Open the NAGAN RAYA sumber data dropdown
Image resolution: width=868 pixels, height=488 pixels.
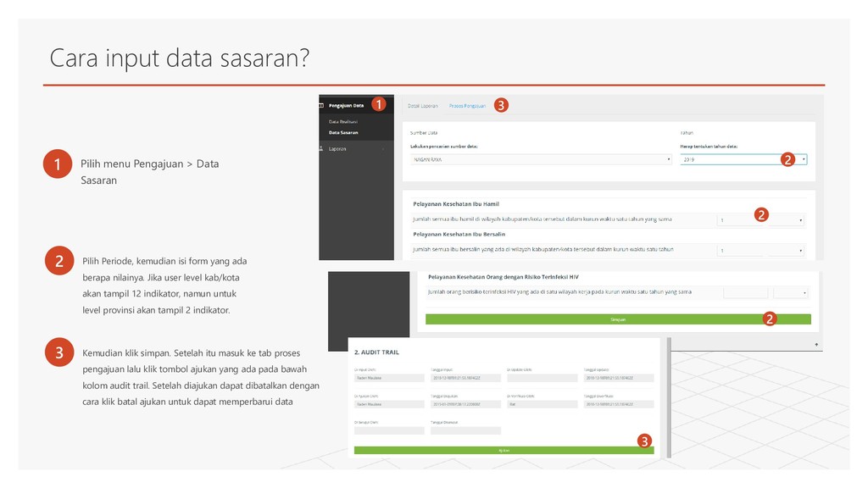(542, 159)
